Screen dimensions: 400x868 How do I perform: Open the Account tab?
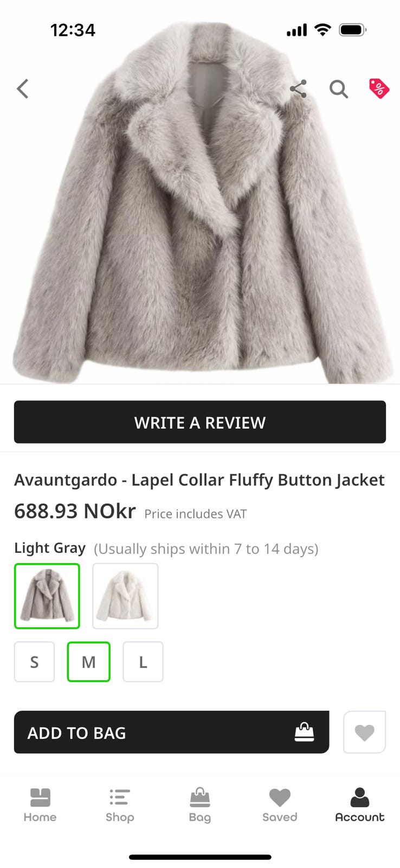click(360, 805)
